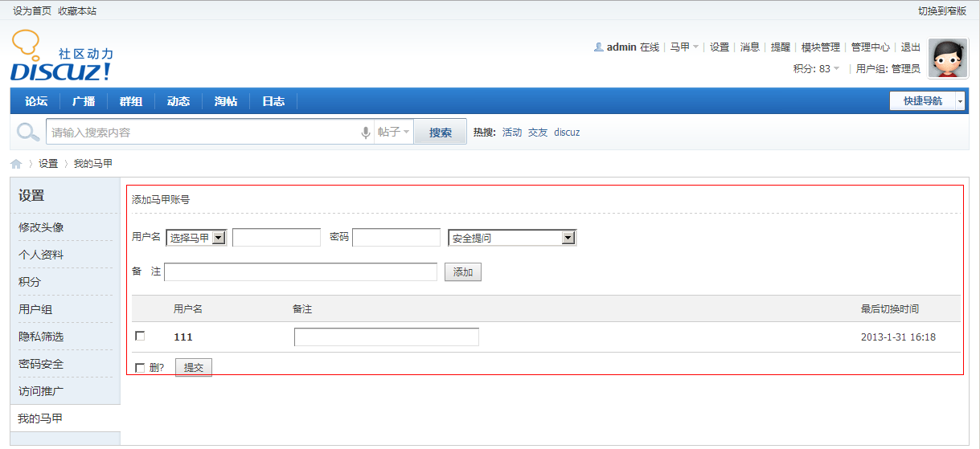The height and width of the screenshot is (449, 980).
Task: Select 密码安全 in settings sidebar
Action: coord(41,364)
